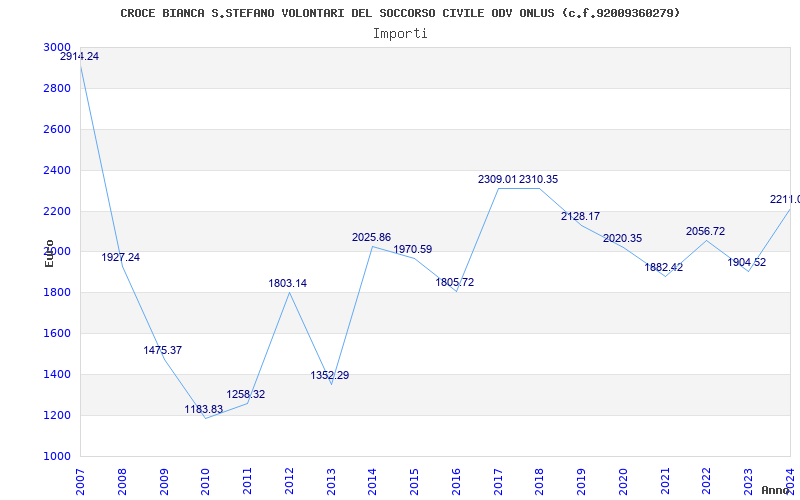The height and width of the screenshot is (500, 800).
Task: Click the 2914.24 data label for 2007
Action: 79,57
